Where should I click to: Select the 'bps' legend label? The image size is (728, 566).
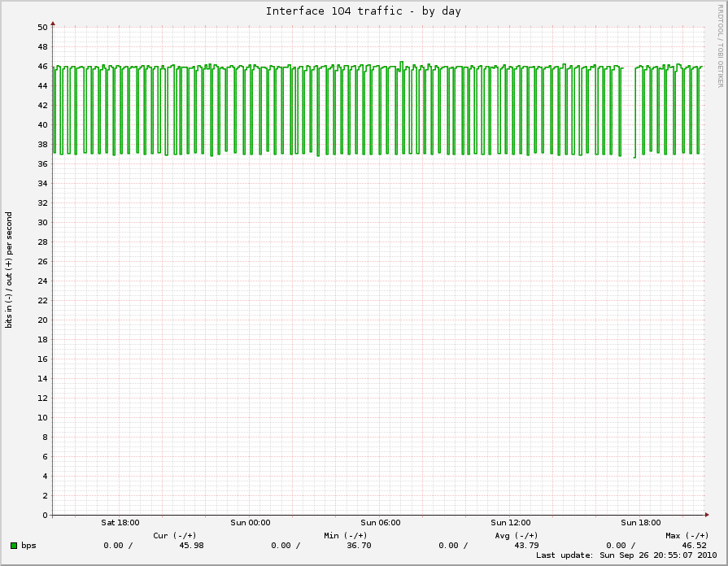(x=28, y=546)
